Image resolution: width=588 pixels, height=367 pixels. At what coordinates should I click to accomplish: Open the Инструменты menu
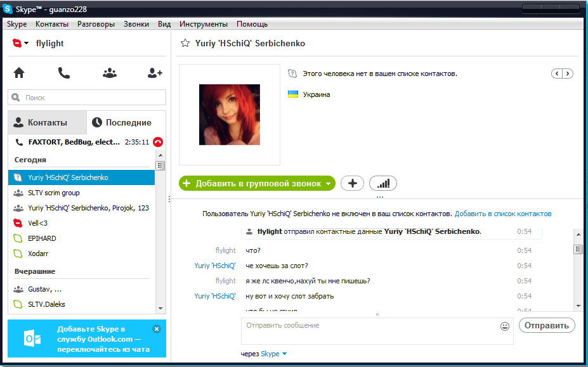coord(203,24)
